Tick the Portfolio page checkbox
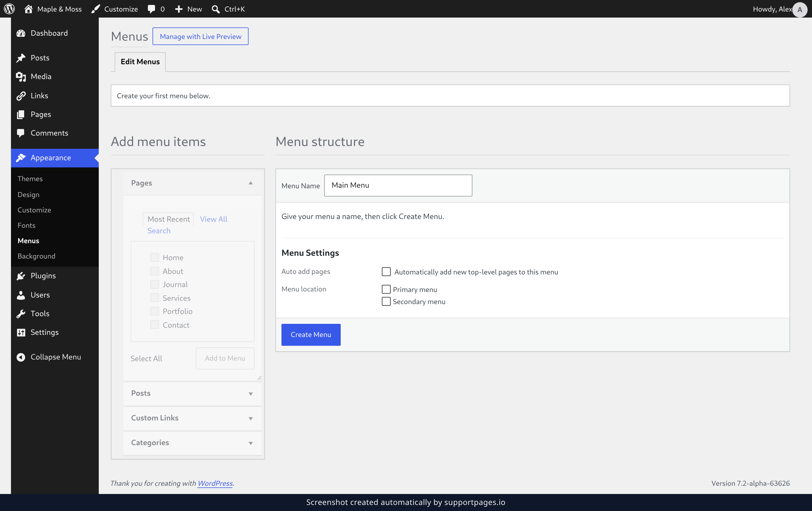The image size is (812, 511). point(154,311)
